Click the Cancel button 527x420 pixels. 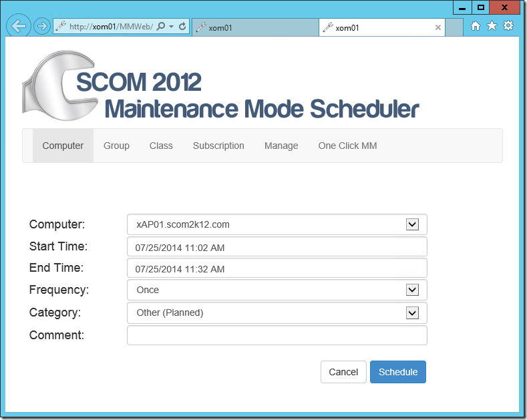(343, 372)
